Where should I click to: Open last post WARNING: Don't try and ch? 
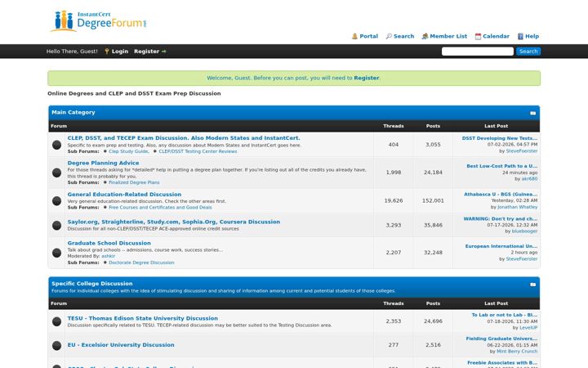(x=501, y=218)
